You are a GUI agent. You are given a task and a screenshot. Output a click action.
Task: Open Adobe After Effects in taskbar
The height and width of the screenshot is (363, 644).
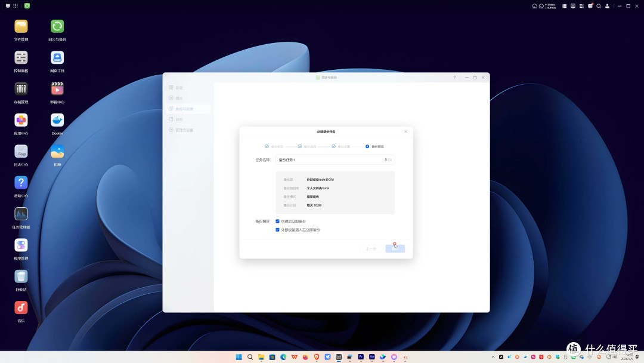(371, 357)
